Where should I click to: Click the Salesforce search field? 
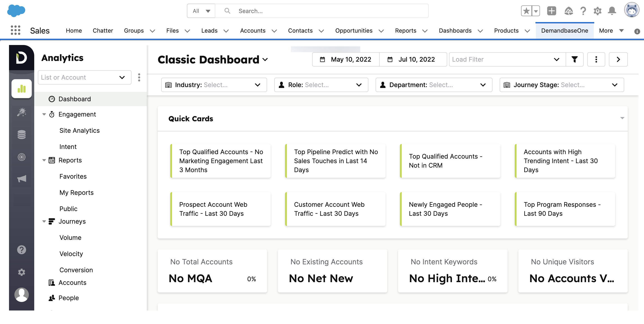[325, 11]
